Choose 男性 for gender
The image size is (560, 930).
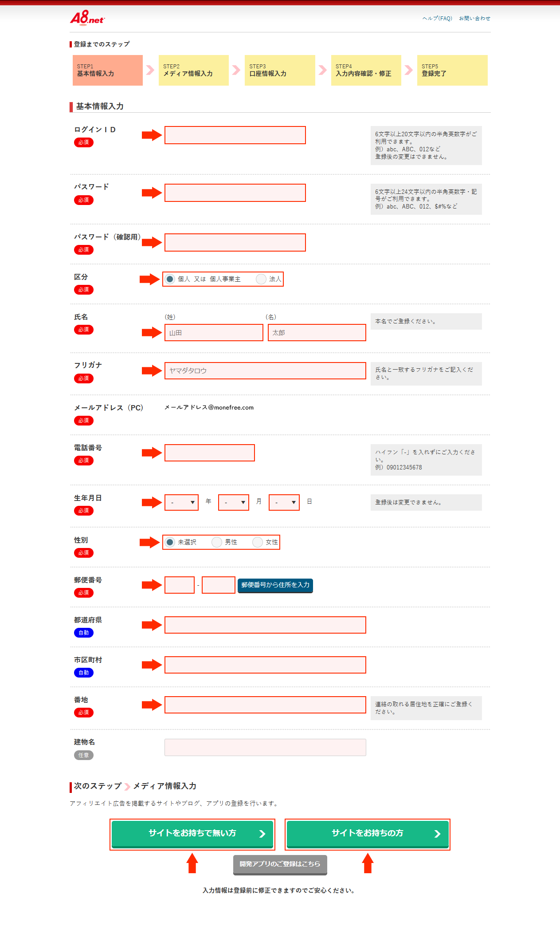coord(216,542)
